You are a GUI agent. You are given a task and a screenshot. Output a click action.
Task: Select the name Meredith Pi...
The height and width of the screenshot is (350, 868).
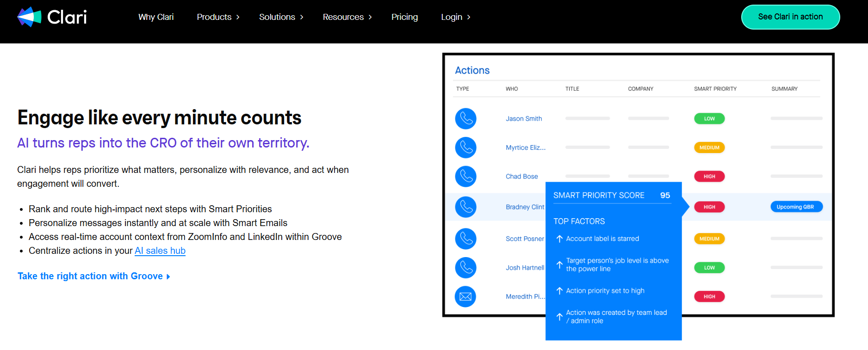coord(525,297)
